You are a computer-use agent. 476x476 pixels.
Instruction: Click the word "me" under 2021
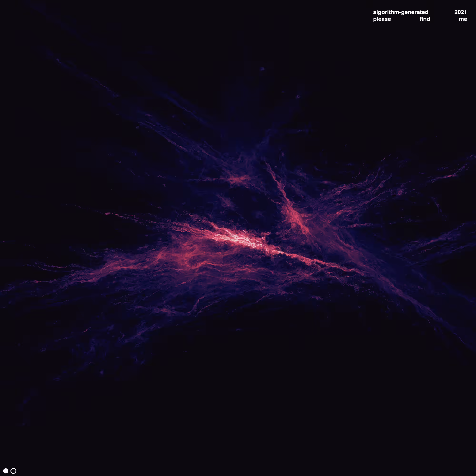(463, 19)
